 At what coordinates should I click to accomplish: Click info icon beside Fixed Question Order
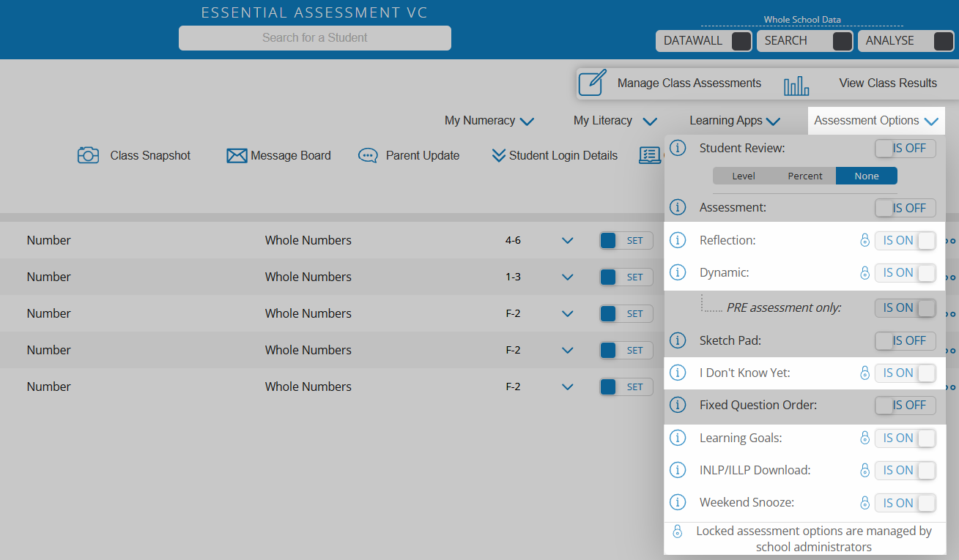tap(678, 405)
